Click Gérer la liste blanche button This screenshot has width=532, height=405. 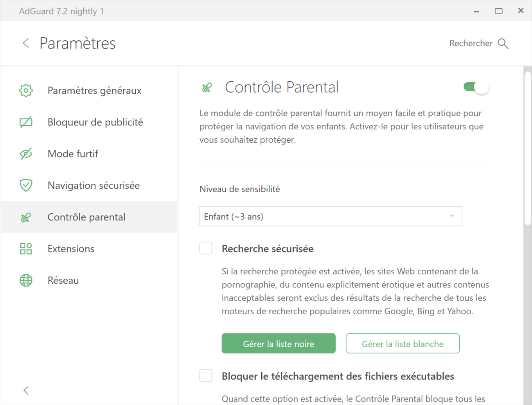click(x=403, y=344)
